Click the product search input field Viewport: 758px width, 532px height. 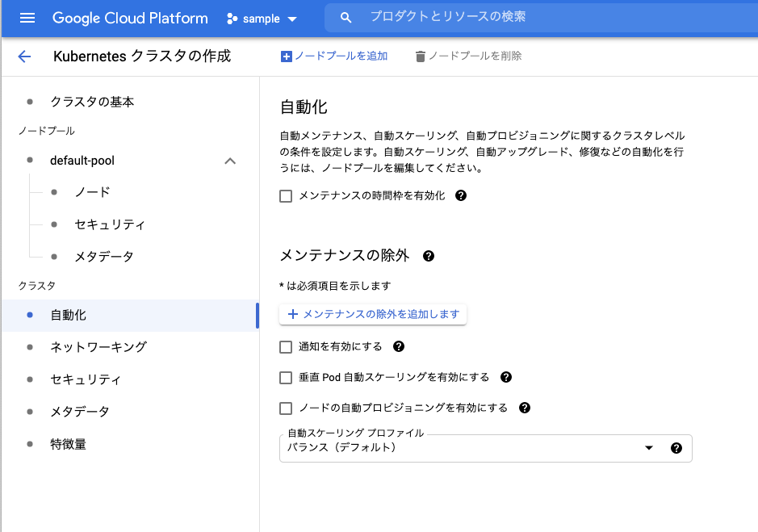(x=484, y=18)
